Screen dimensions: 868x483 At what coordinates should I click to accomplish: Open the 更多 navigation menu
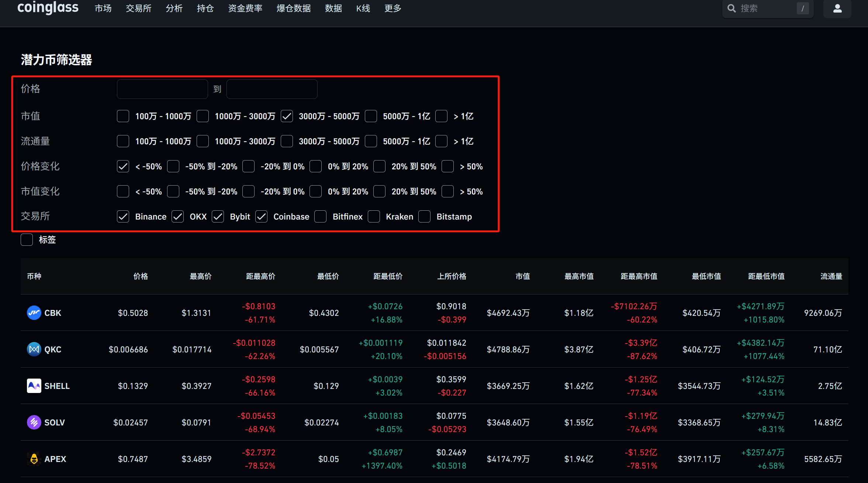392,8
